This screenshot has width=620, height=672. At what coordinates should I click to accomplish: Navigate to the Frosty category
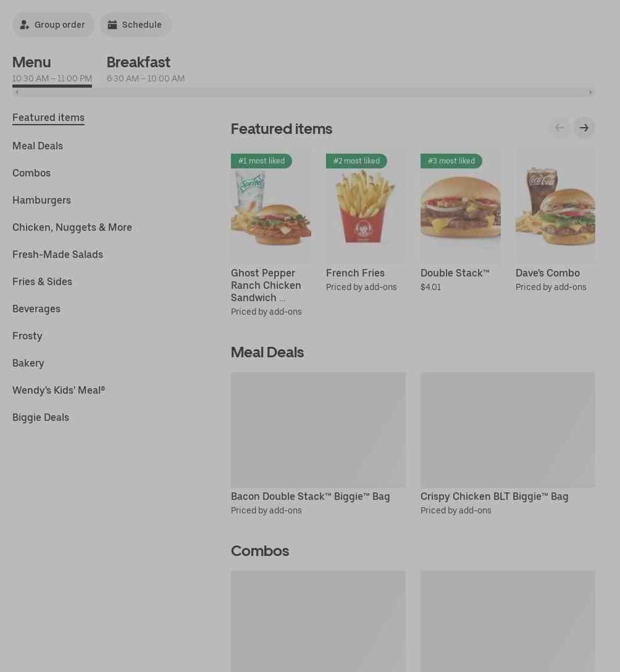[27, 336]
